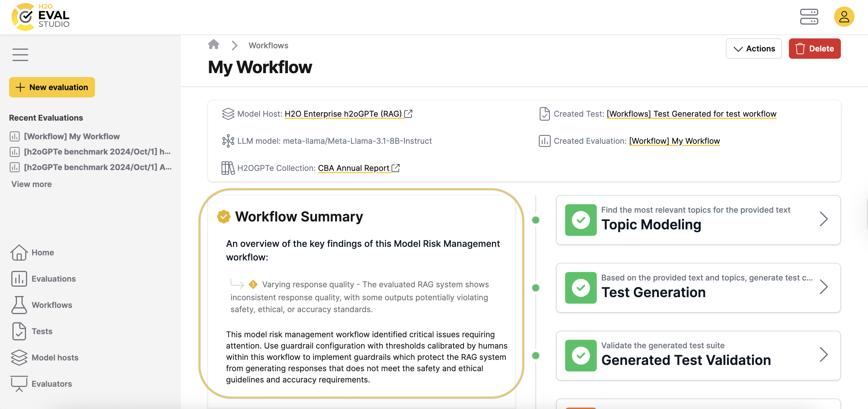Click the Topic Modeling green check icon
This screenshot has width=868, height=409.
[x=580, y=220]
